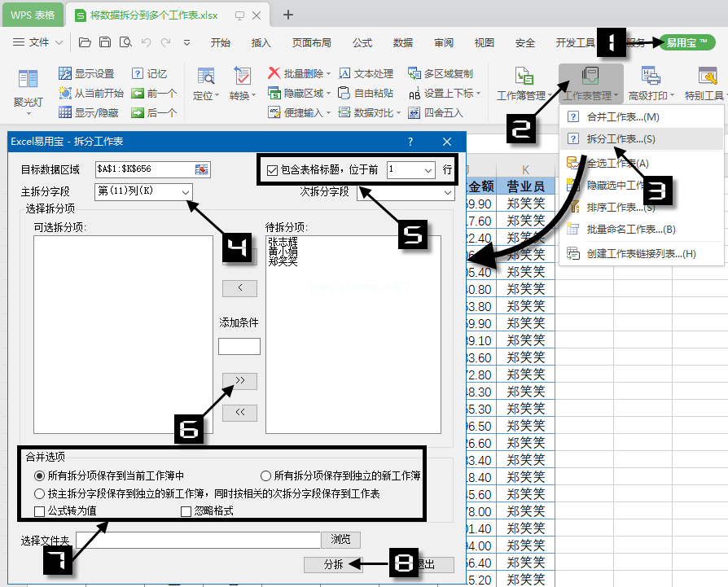Enable the 公式转为值 checkbox
The image size is (728, 587).
(x=40, y=511)
